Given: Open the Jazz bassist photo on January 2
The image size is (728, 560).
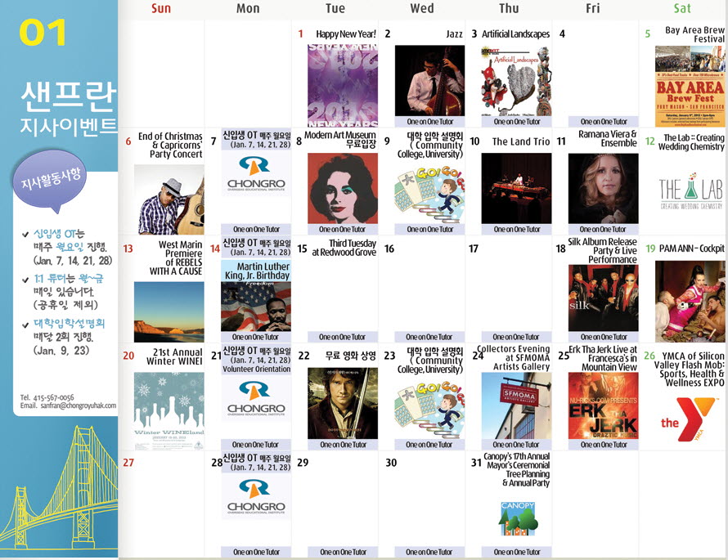Looking at the screenshot, I should (x=429, y=80).
